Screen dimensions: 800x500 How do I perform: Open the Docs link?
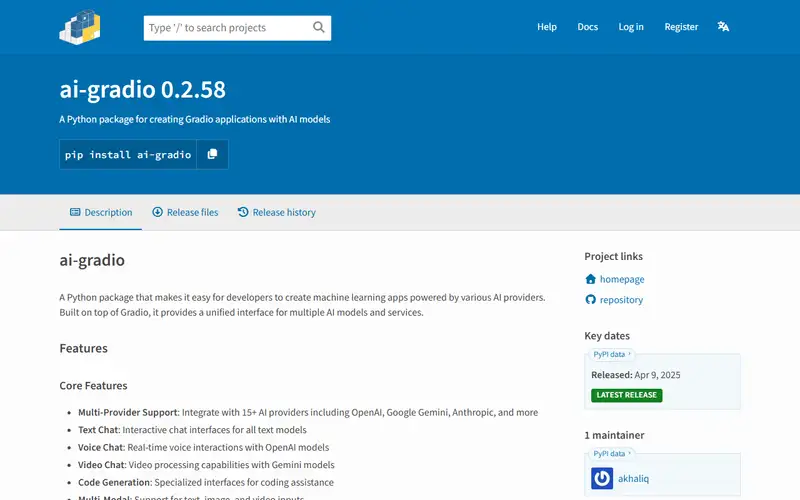click(x=587, y=27)
